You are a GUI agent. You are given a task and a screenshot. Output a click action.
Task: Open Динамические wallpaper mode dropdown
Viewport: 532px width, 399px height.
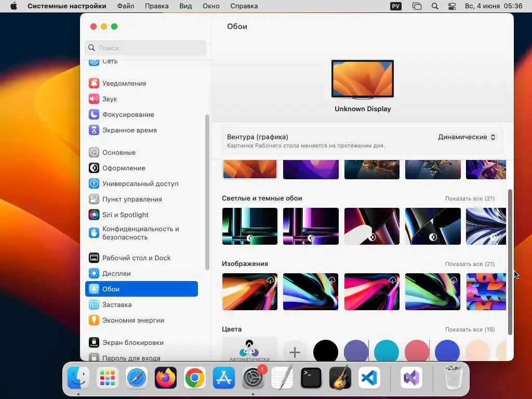[467, 137]
